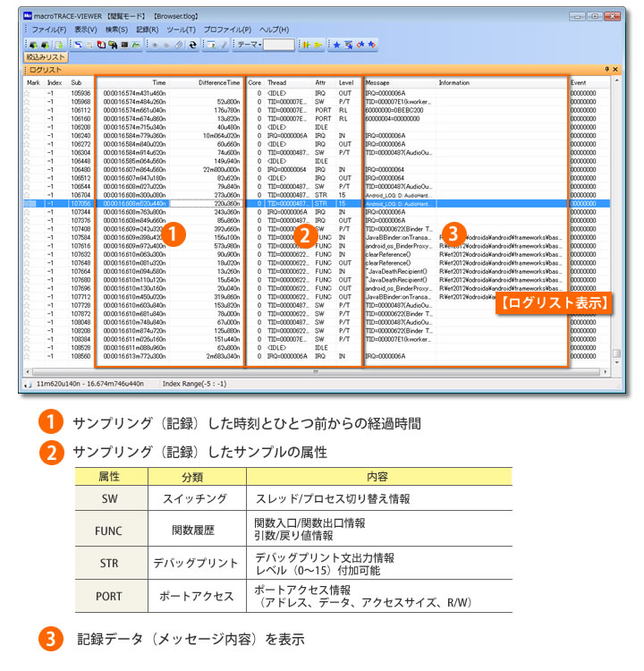644x671 pixels.
Task: Click the Information column header
Action: (502, 82)
